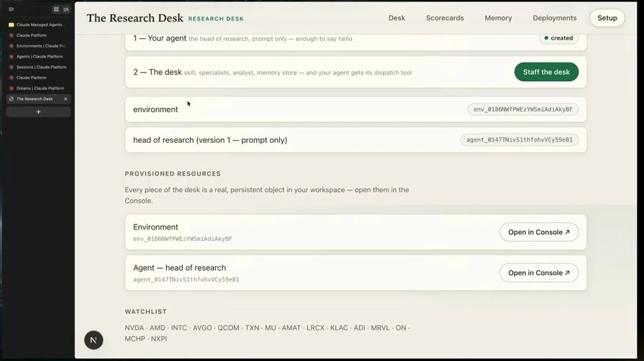
Task: Click the AMD ticker in the watchlist
Action: coord(157,327)
